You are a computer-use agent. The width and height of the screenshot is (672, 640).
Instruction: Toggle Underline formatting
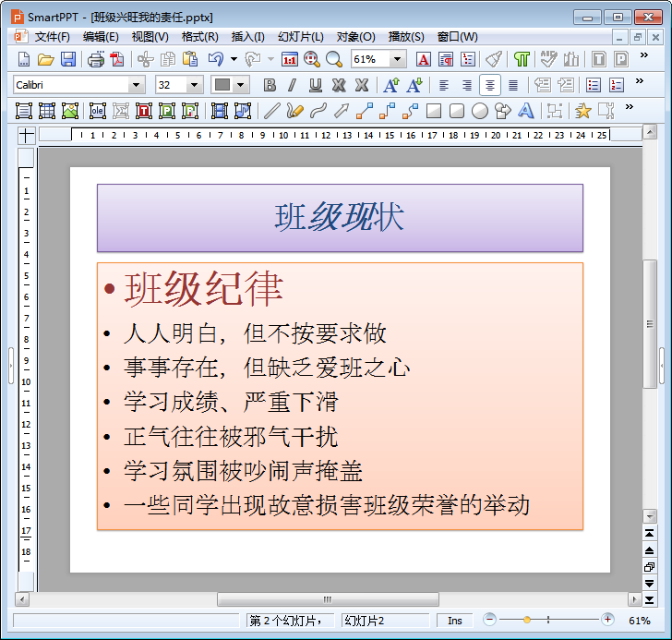click(316, 85)
